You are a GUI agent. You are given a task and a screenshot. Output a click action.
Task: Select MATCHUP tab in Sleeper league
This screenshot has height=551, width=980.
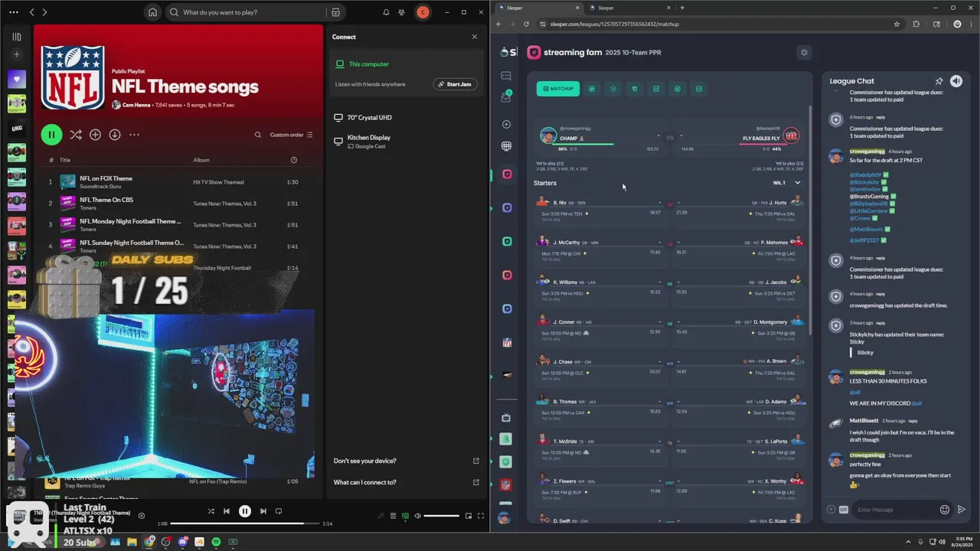tap(558, 89)
